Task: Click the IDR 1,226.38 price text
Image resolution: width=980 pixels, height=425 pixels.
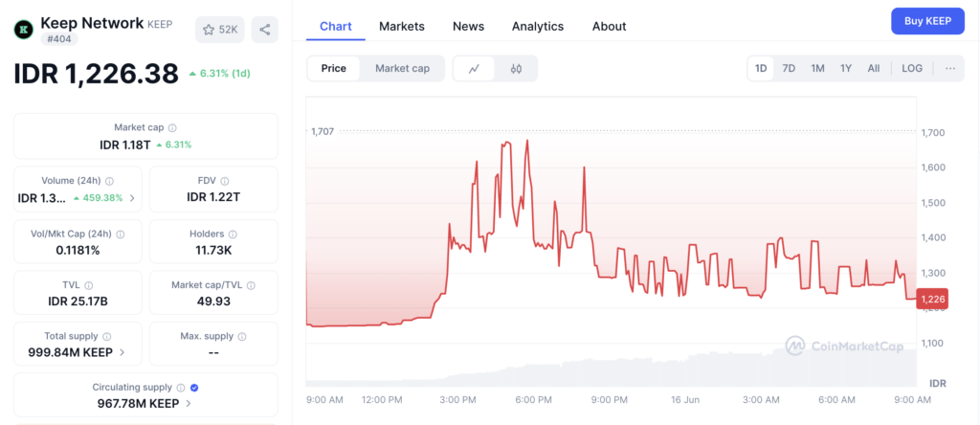Action: (97, 74)
